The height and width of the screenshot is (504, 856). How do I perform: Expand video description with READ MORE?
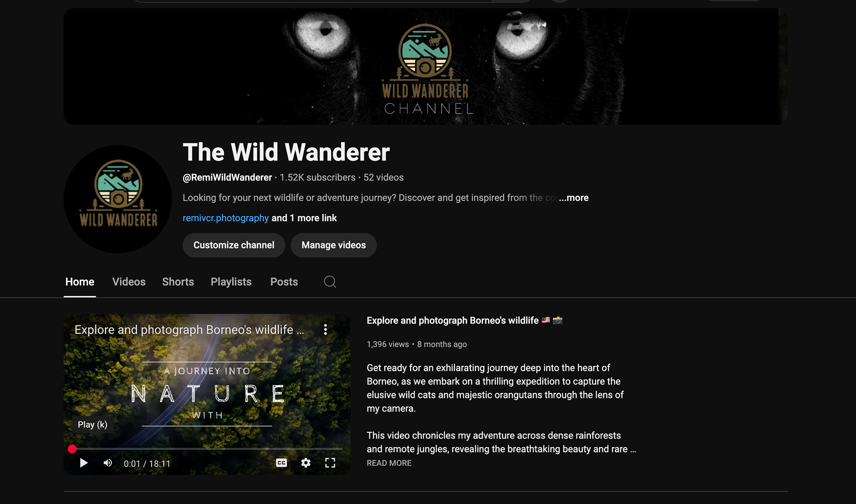tap(389, 463)
